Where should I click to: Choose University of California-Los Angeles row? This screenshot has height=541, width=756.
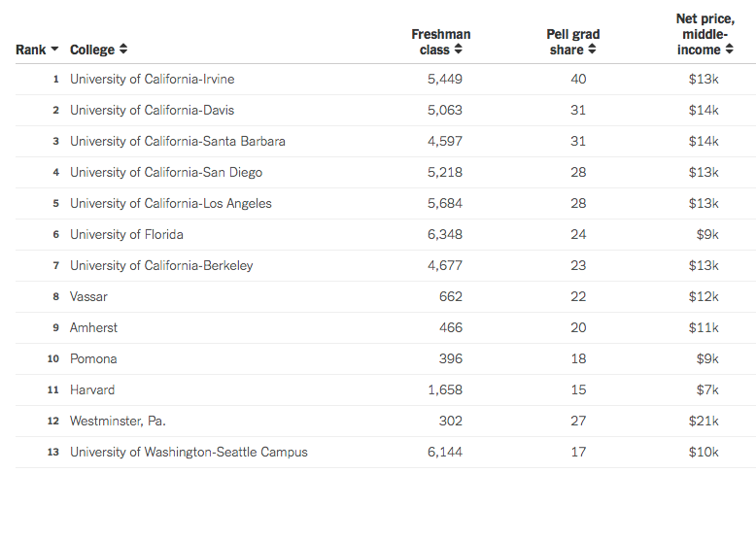click(x=170, y=203)
